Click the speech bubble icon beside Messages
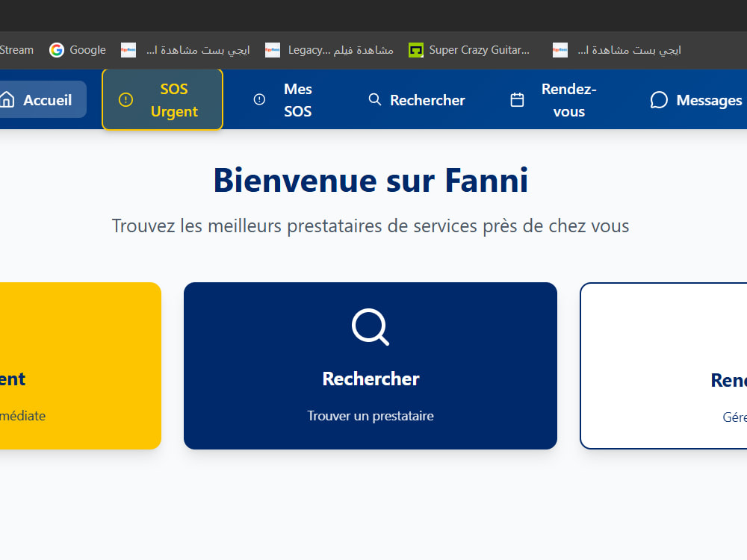This screenshot has width=747, height=560. [659, 99]
